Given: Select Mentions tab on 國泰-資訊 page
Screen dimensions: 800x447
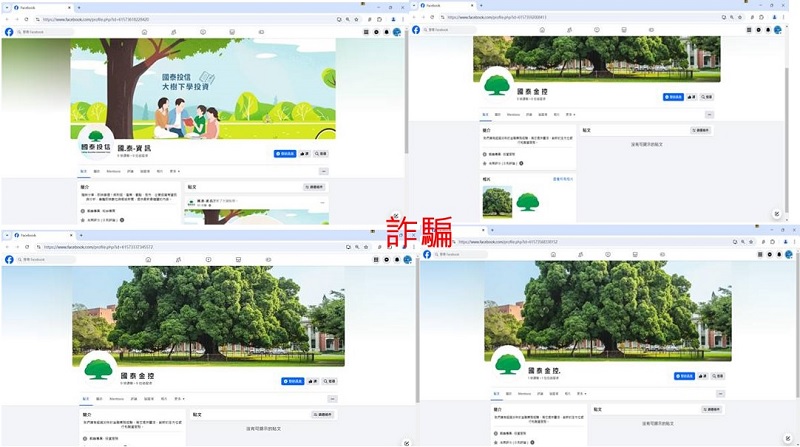Looking at the screenshot, I should [113, 171].
